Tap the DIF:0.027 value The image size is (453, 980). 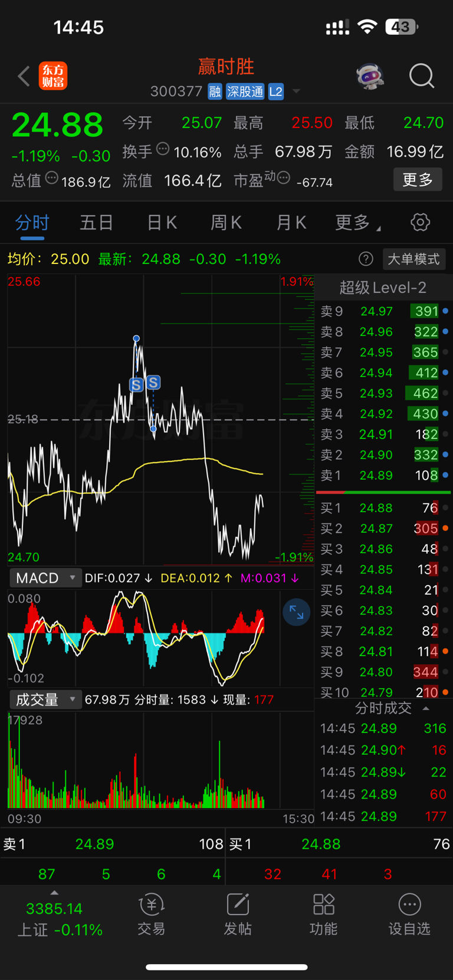(113, 578)
